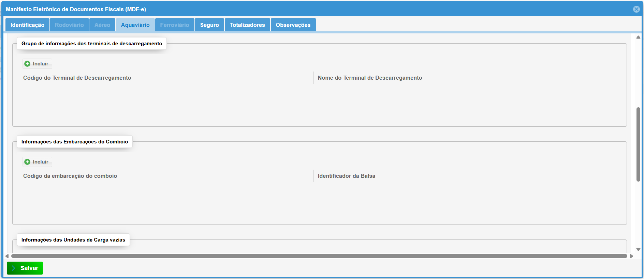Viewport: 644px width, 279px height.
Task: Switch to the Rodoviário tab
Action: (69, 25)
